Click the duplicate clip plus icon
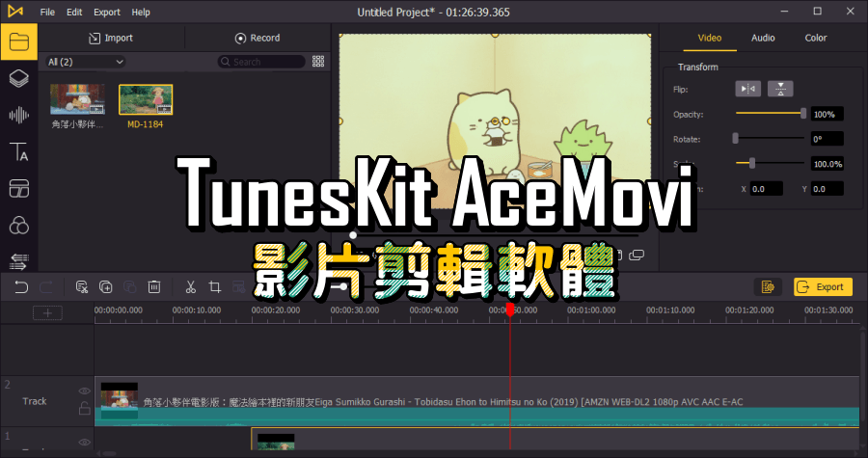The height and width of the screenshot is (458, 868). (106, 286)
